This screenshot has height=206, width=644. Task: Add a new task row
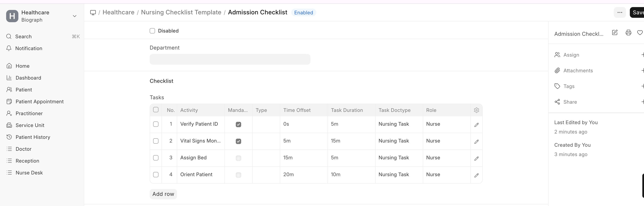point(163,194)
